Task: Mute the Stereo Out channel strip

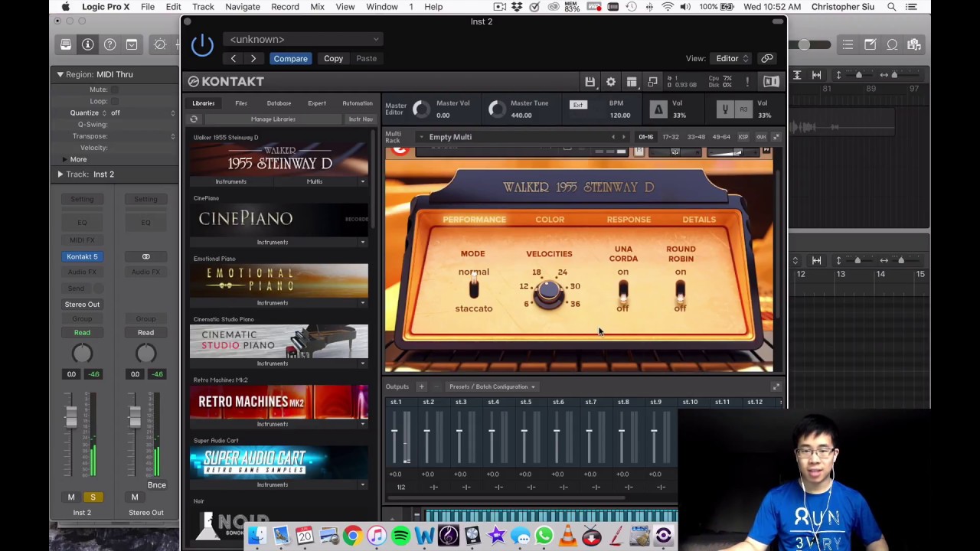Action: pos(135,497)
